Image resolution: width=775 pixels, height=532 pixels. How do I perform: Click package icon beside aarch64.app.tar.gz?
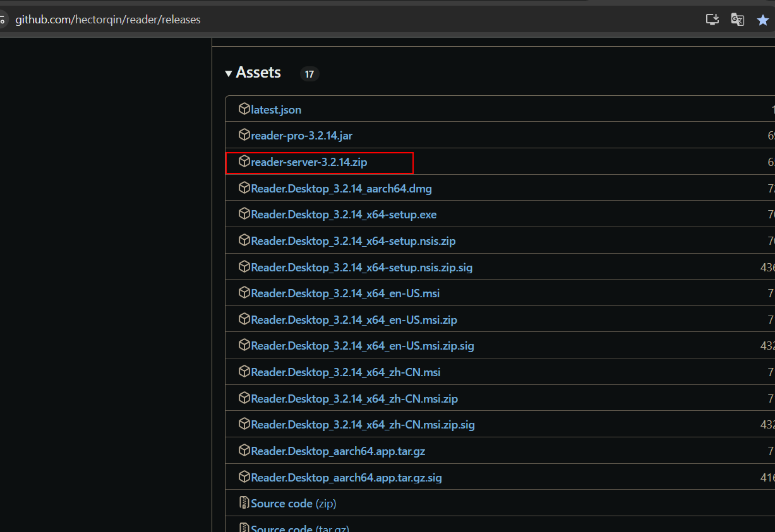244,451
